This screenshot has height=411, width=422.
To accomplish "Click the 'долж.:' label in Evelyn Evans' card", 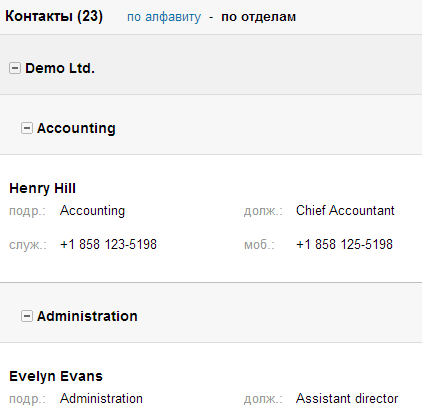I will [x=263, y=399].
